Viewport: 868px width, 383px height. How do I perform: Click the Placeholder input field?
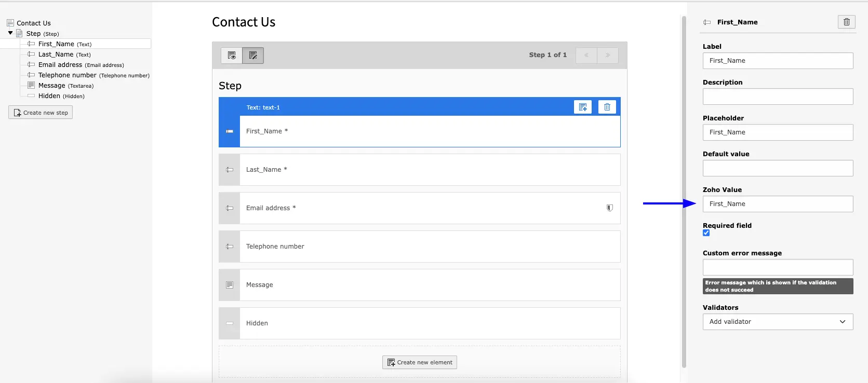tap(778, 132)
